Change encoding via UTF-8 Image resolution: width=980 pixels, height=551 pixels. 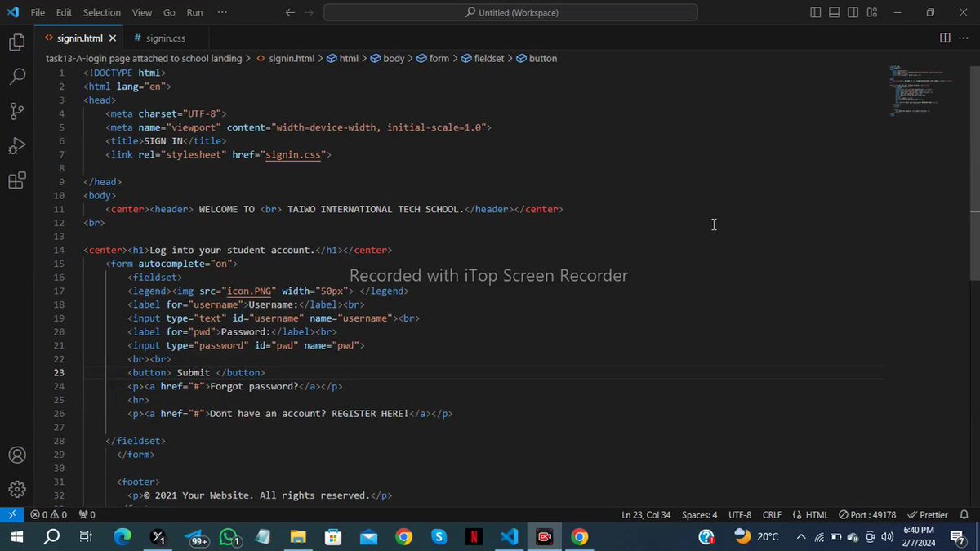tap(740, 515)
